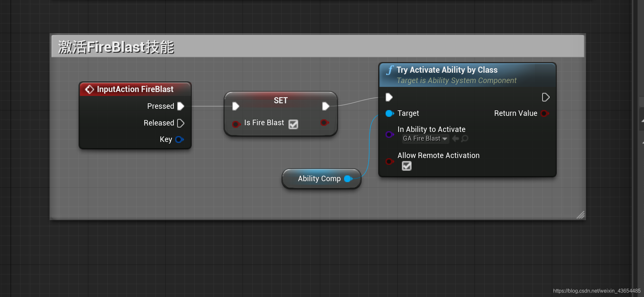Click the output execution pin on the SET node
The height and width of the screenshot is (297, 644).
pyautogui.click(x=326, y=106)
